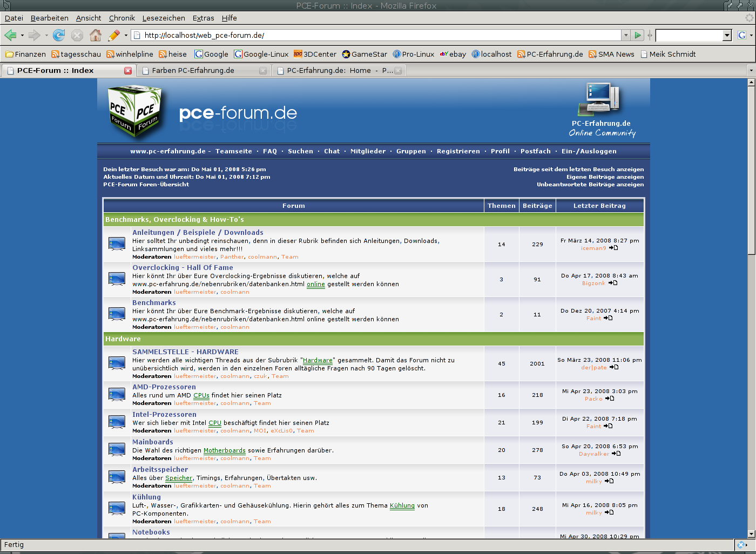This screenshot has height=554, width=756.
Task: Open the Teamseite navigation link
Action: [x=234, y=152]
